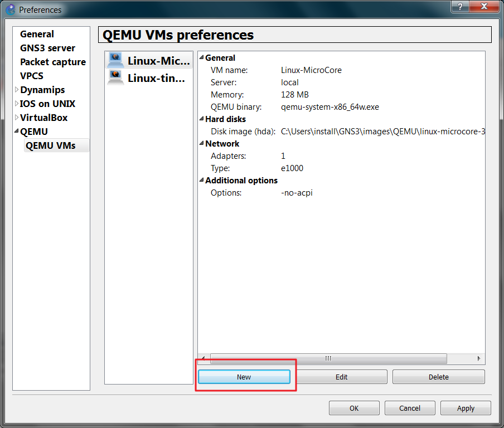This screenshot has height=428, width=504.
Task: Select the Linux-Mic... list entry
Action: click(x=149, y=60)
